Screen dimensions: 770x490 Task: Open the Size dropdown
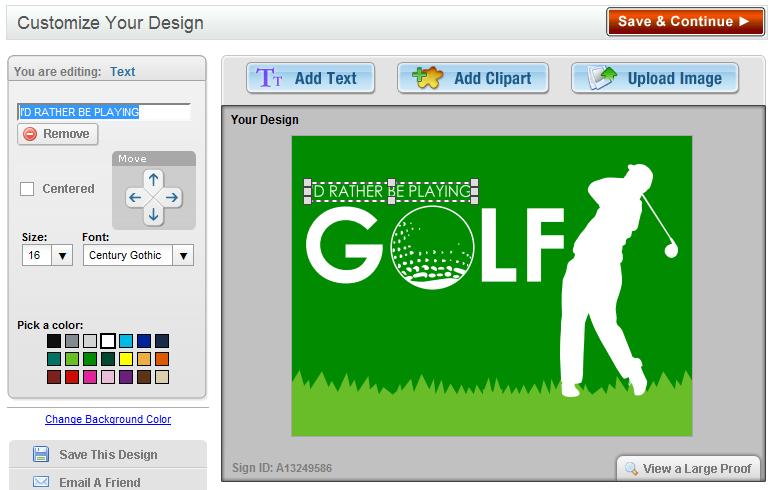point(62,255)
